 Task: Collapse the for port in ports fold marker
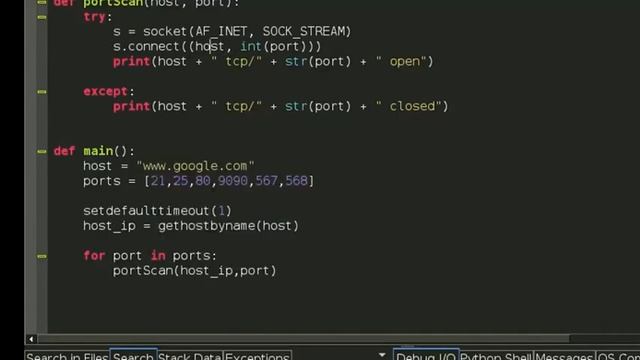click(42, 256)
